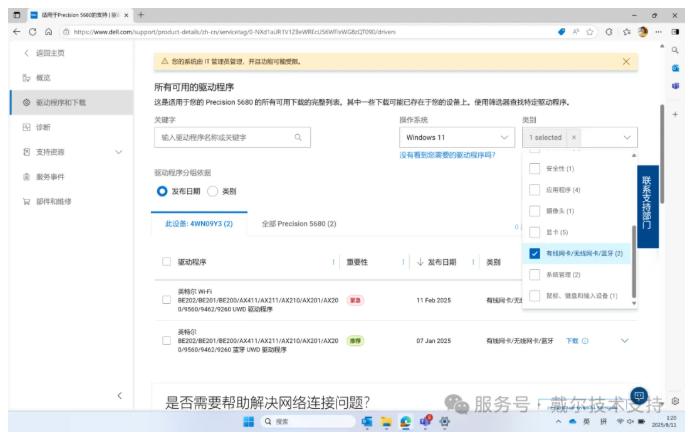Open the browser settings ellipsis menu
Image resolution: width=692 pixels, height=441 pixels.
click(658, 32)
